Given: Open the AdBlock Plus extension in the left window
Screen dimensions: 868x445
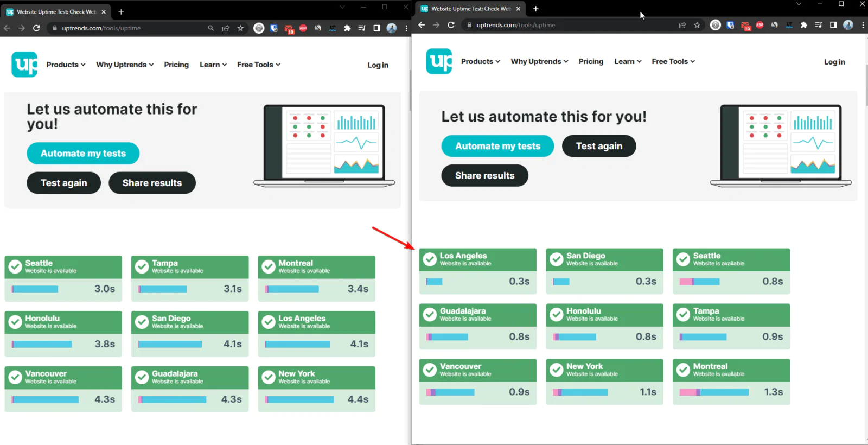Looking at the screenshot, I should click(x=303, y=28).
